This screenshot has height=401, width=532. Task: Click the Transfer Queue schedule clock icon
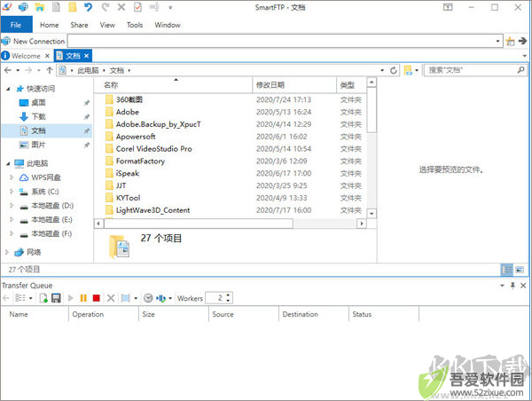click(x=148, y=298)
